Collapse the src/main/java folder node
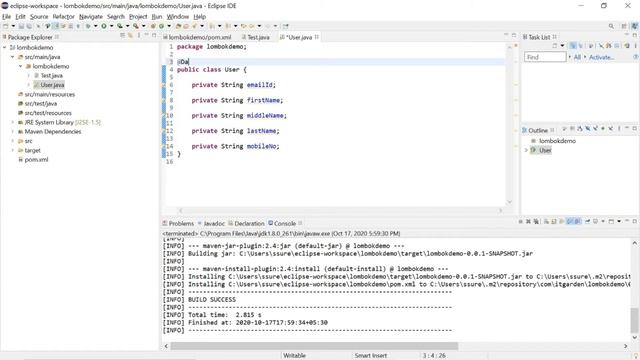640x360 pixels. tap(12, 57)
